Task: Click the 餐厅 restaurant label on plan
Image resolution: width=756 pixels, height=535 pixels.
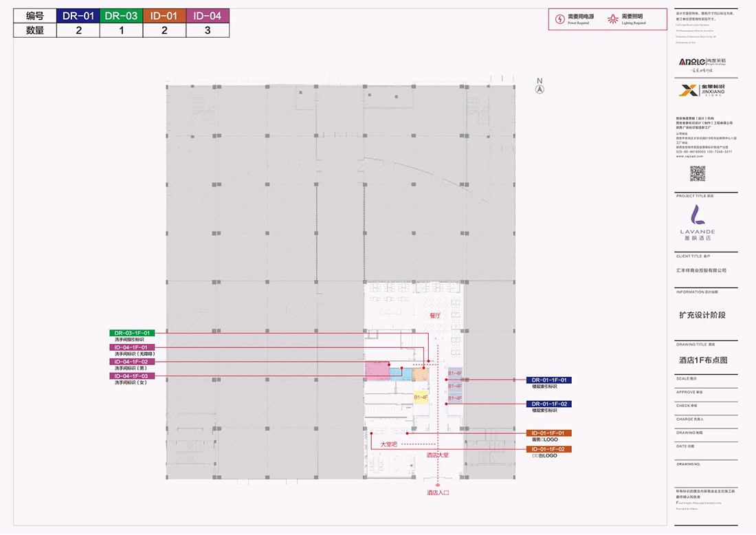Action: click(x=434, y=316)
